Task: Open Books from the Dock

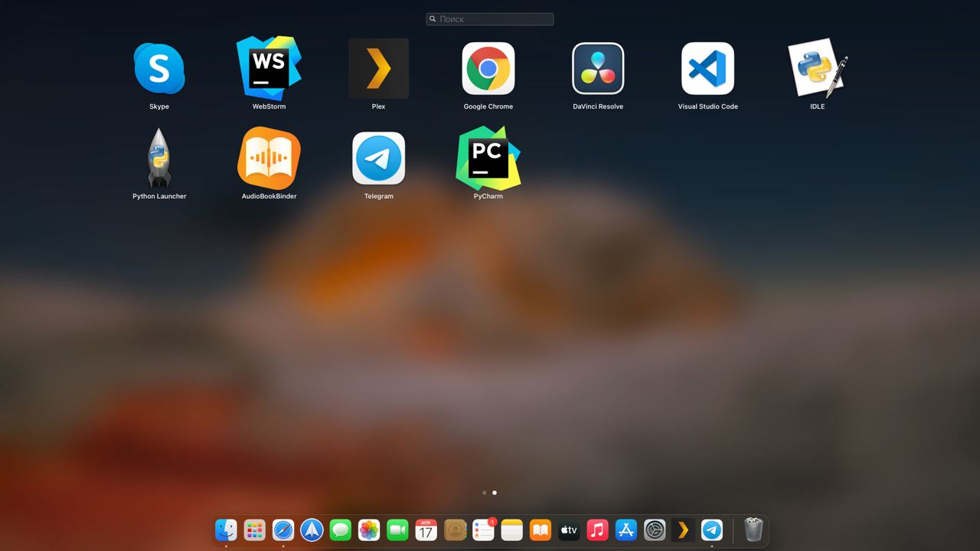Action: 541,530
